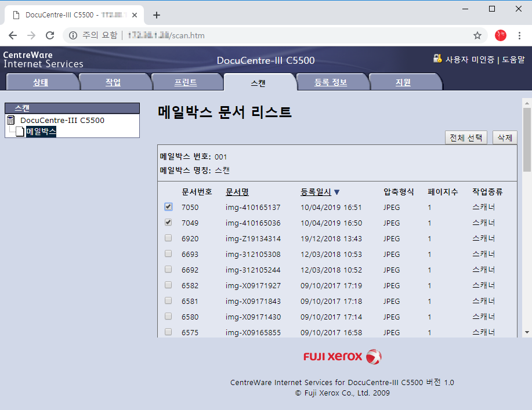Viewport: 532px width, 410px height.
Task: Uncheck document 7050 checkbox
Action: pos(168,206)
